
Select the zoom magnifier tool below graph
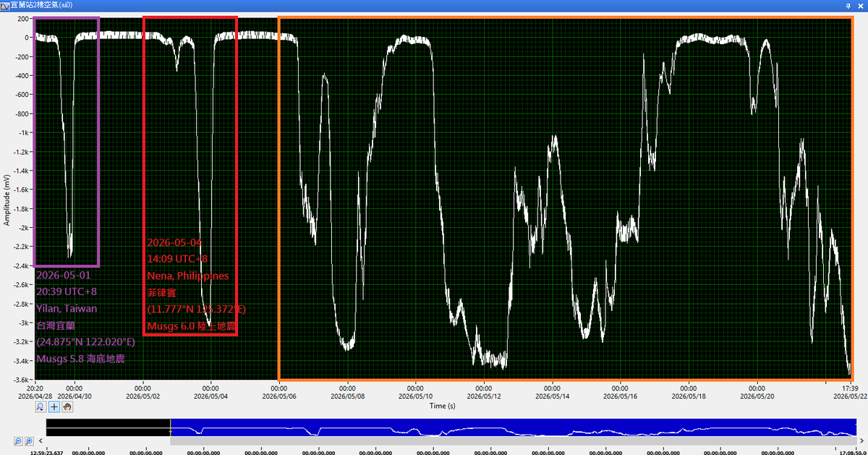(x=42, y=407)
